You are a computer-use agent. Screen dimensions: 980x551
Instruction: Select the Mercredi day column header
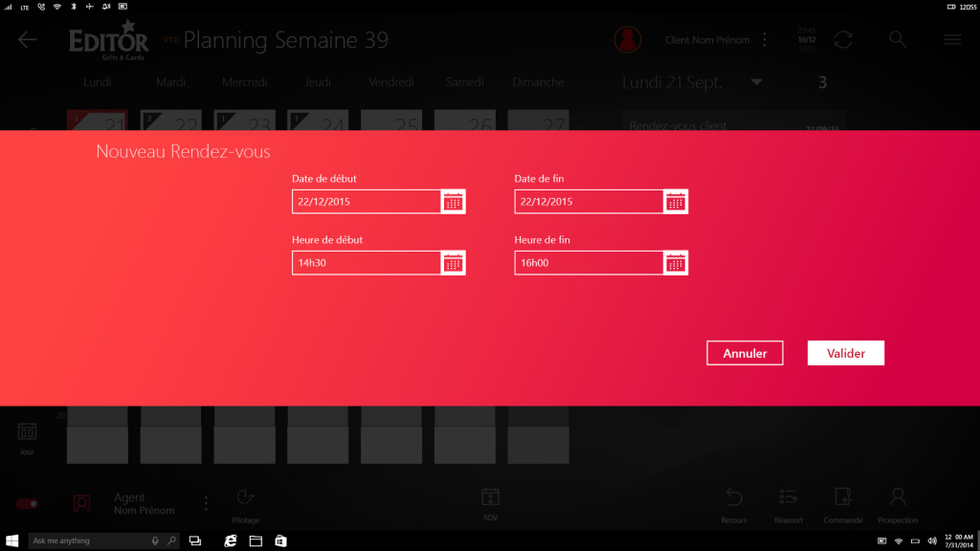(x=244, y=82)
